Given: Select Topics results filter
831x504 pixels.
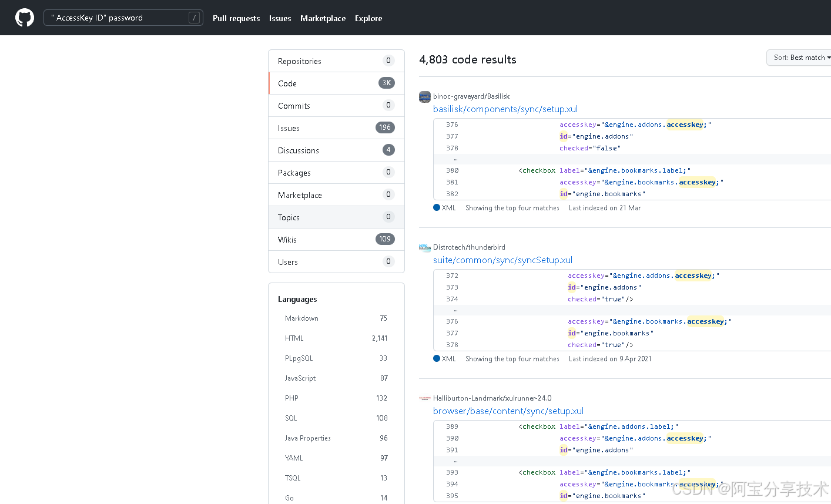Looking at the screenshot, I should (x=336, y=217).
